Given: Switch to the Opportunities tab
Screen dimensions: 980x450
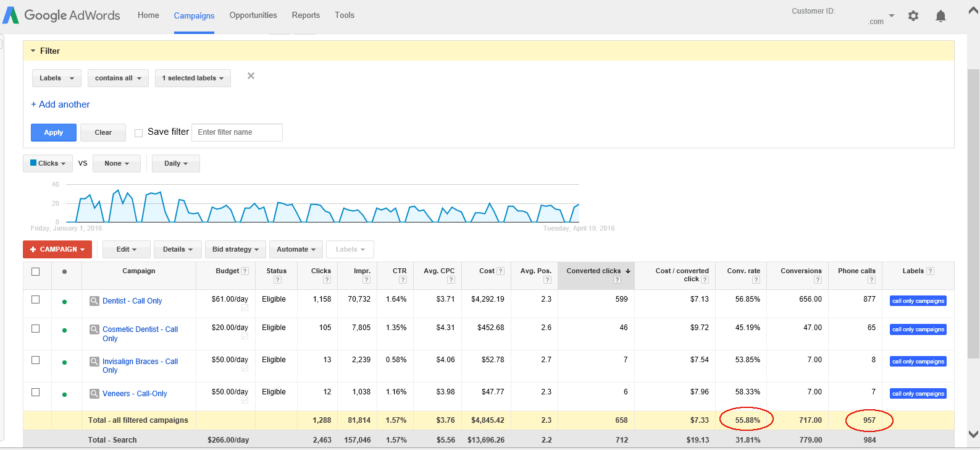Looking at the screenshot, I should 253,15.
